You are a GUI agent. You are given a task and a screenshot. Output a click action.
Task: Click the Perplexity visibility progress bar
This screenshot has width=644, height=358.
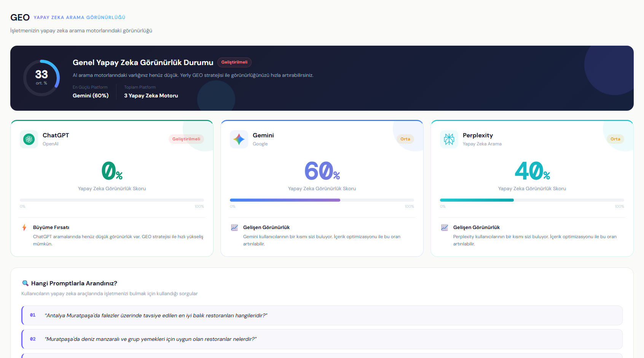click(532, 200)
